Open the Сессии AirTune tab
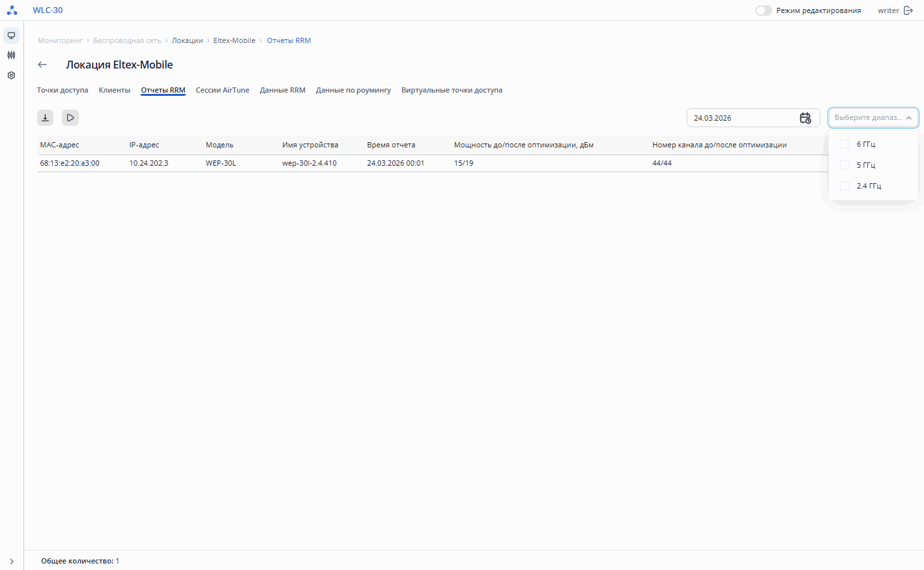This screenshot has height=570, width=924. 222,90
